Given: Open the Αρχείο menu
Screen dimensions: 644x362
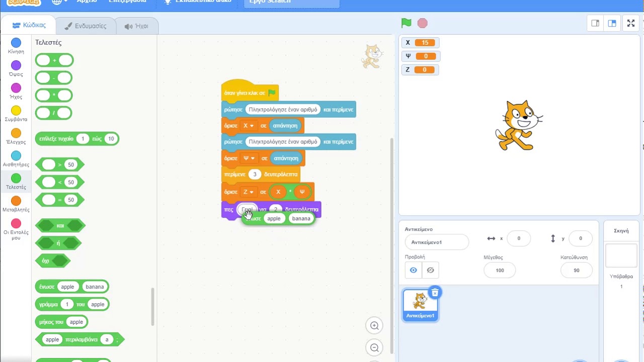Looking at the screenshot, I should click(87, 2).
